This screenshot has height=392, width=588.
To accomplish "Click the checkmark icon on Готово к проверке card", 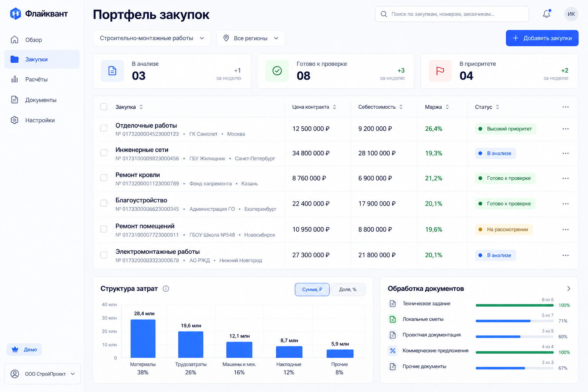I will [277, 71].
